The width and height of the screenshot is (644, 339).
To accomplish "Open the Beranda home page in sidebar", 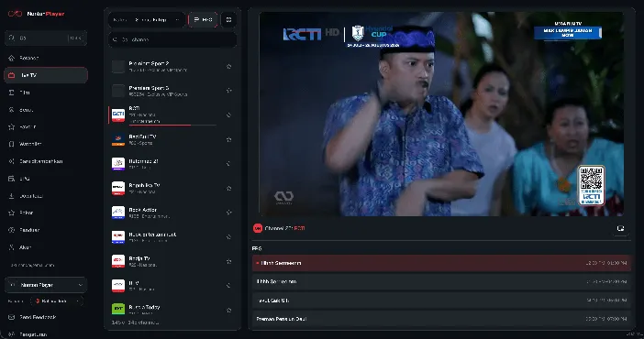I will (46, 58).
